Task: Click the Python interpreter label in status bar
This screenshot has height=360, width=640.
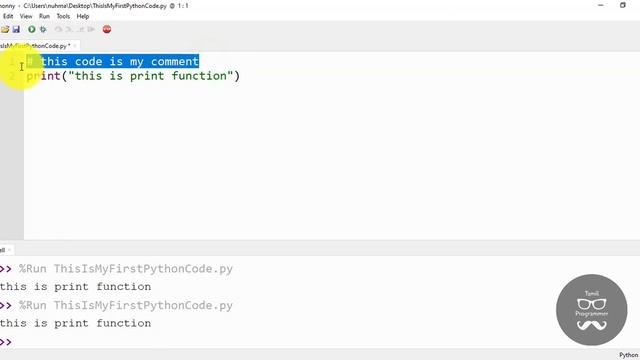Action: pos(628,355)
